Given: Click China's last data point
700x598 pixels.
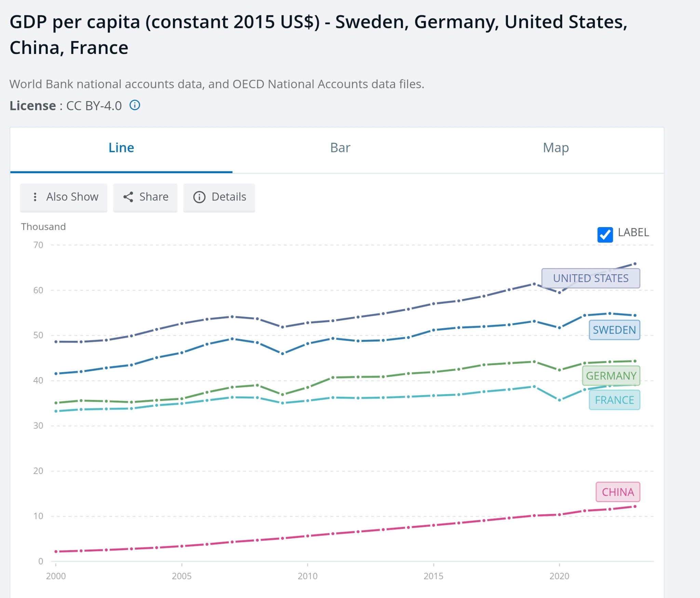Looking at the screenshot, I should click(x=635, y=506).
